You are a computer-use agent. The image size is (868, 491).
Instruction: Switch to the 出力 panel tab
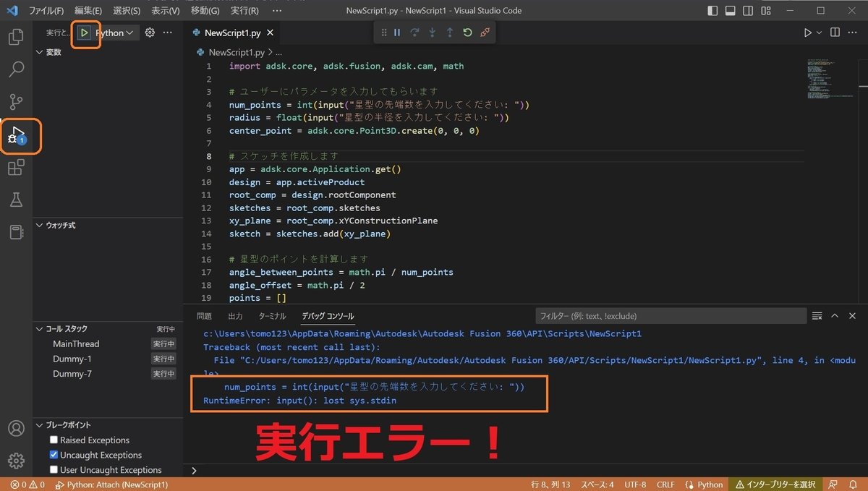pos(235,316)
